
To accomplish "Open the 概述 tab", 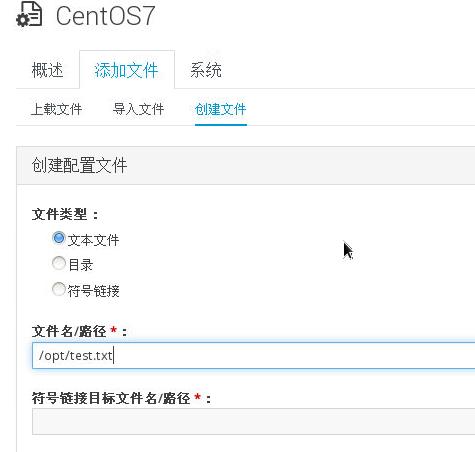I will coord(47,70).
